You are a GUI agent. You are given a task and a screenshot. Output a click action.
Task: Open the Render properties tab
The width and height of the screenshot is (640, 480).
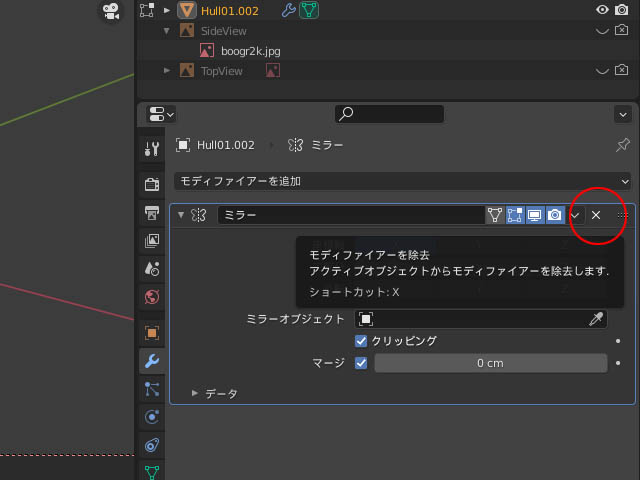coord(152,184)
